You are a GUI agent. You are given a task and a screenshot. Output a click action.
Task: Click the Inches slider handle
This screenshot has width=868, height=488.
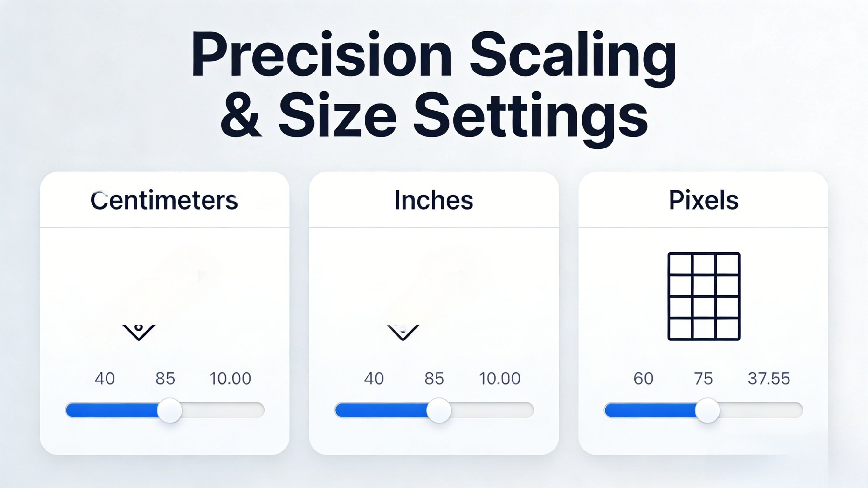tap(439, 410)
